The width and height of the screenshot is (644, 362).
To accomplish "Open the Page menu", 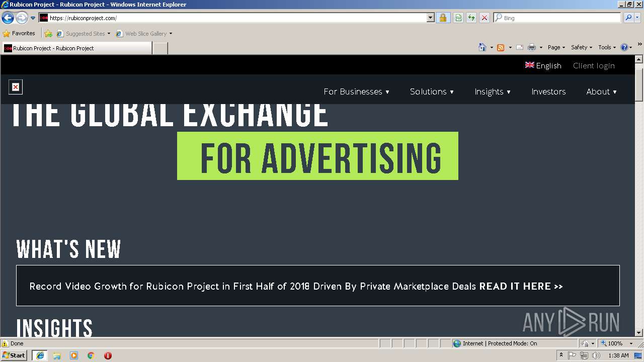I will click(x=556, y=47).
